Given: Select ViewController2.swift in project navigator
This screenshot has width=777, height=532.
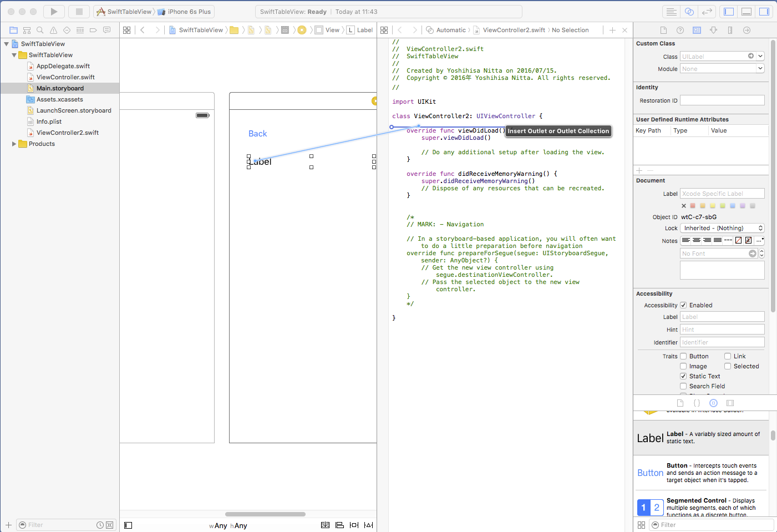Looking at the screenshot, I should pyautogui.click(x=67, y=133).
